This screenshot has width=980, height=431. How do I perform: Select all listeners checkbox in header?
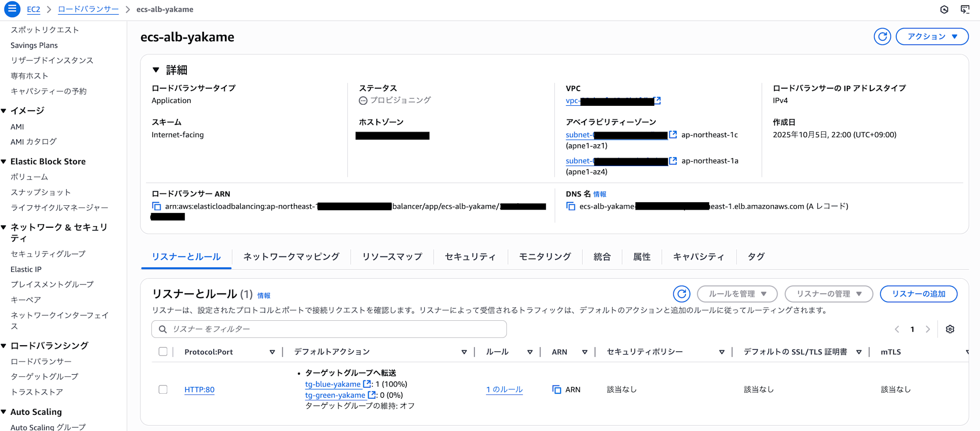pos(163,352)
